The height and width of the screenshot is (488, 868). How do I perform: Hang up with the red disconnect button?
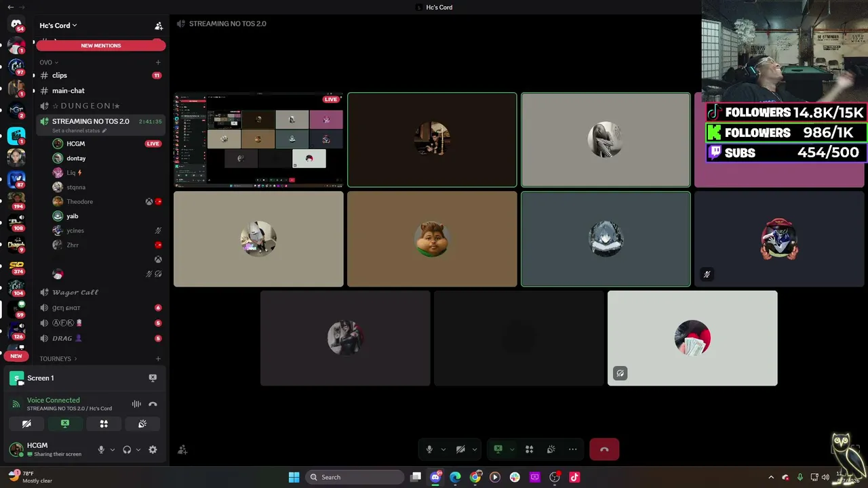(x=604, y=449)
